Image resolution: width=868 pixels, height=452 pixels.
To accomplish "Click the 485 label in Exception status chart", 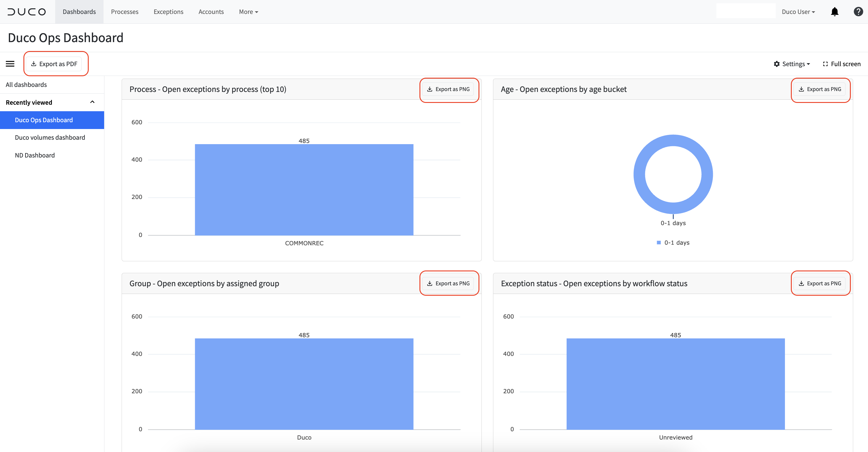I will click(x=675, y=335).
